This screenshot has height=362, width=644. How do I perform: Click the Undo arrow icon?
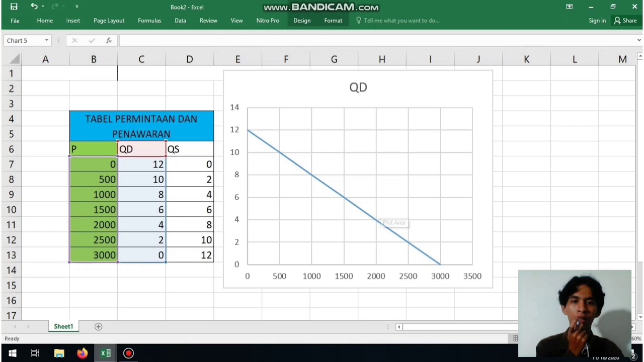pyautogui.click(x=34, y=7)
